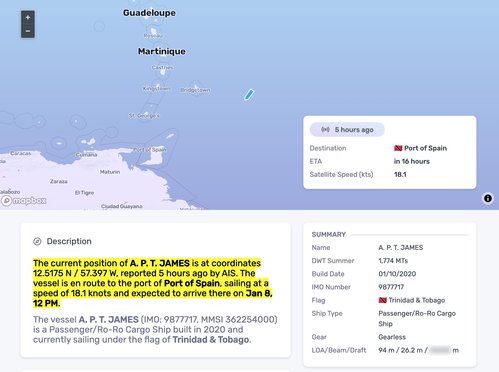Click the St. George's map label

click(x=144, y=116)
